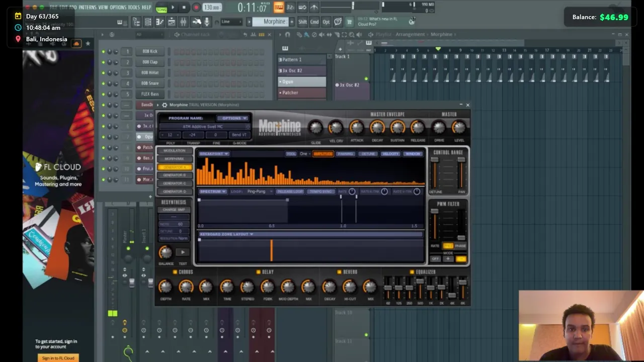The width and height of the screenshot is (644, 362).
Task: Open the KEYBOARD ZONE LAYOUT dropdown
Action: (x=226, y=234)
